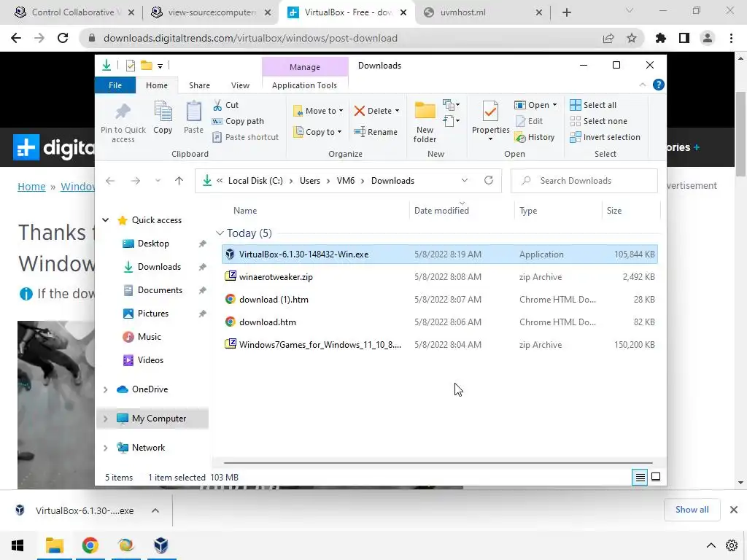
Task: Click Chrome Extensions puzzle icon
Action: pos(661,38)
